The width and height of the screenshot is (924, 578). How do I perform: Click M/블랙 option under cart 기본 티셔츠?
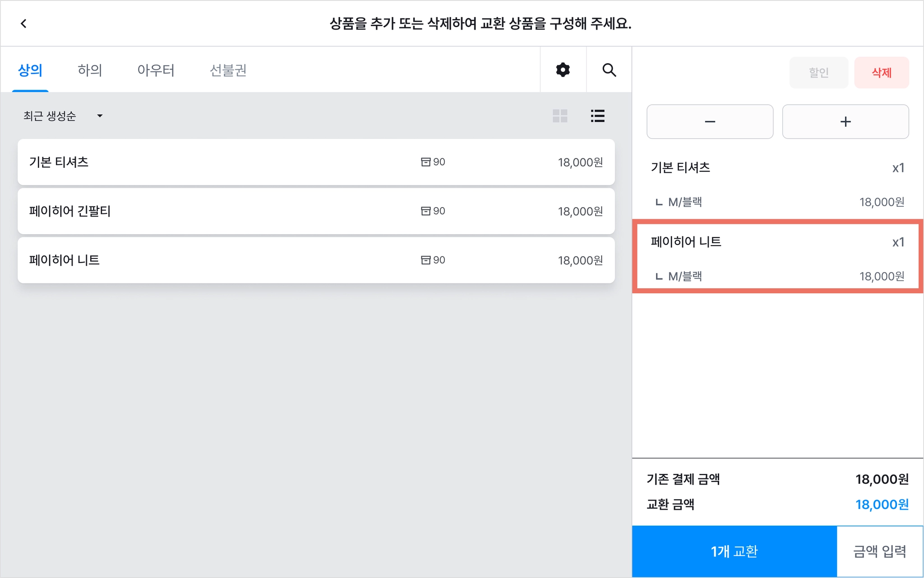[x=685, y=202]
